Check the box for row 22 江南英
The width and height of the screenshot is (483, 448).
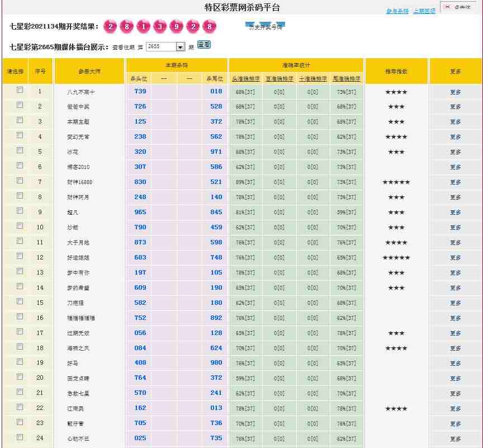pos(20,407)
